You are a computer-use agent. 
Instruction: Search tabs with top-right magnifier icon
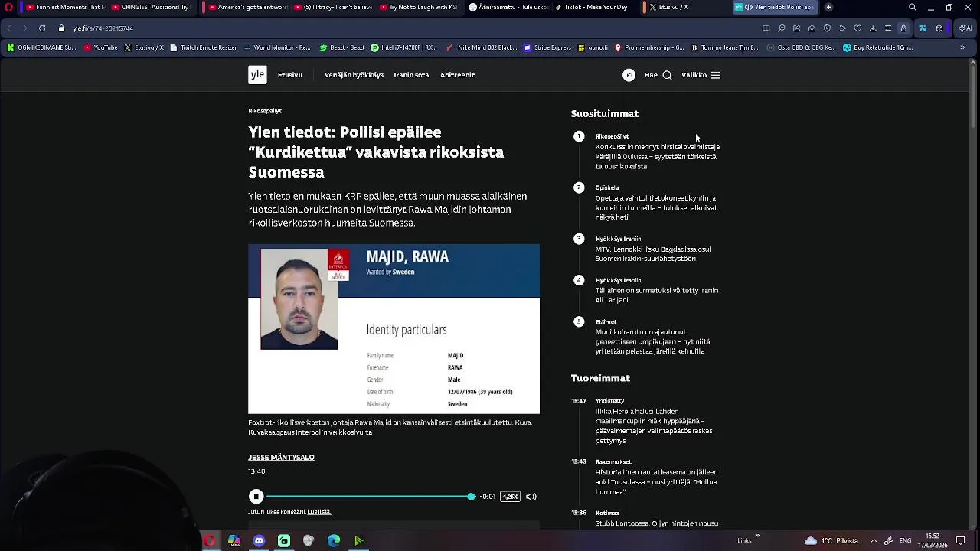(913, 7)
